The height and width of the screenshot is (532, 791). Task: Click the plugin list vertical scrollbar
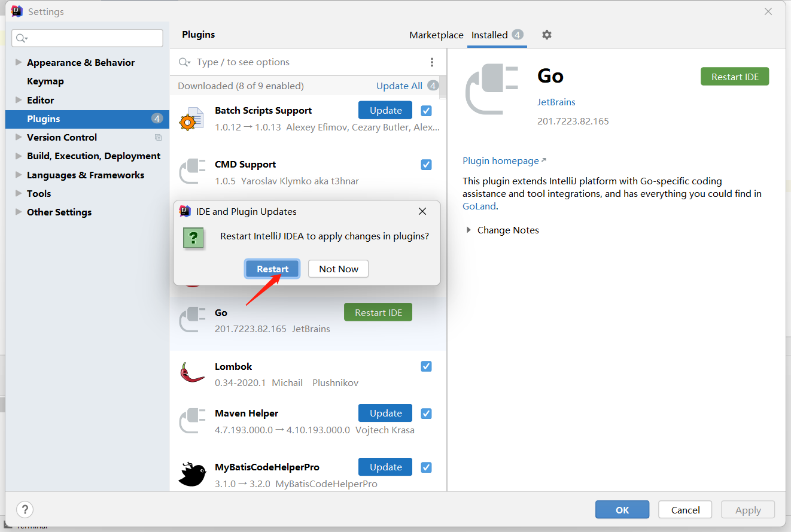pos(443,87)
